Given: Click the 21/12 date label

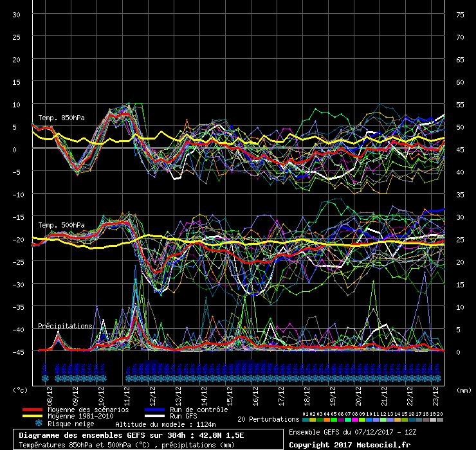Looking at the screenshot, I should [x=384, y=396].
